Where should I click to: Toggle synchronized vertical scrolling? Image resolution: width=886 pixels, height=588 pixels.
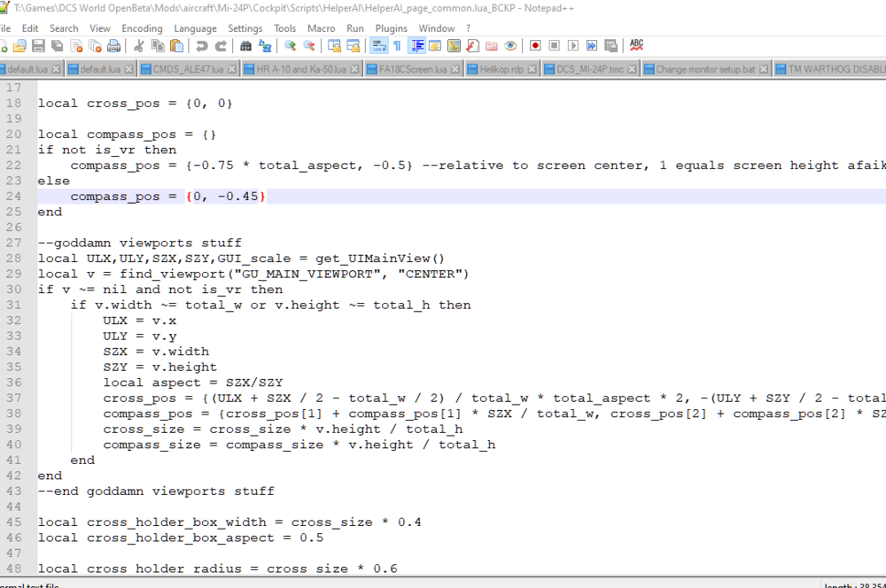point(334,46)
